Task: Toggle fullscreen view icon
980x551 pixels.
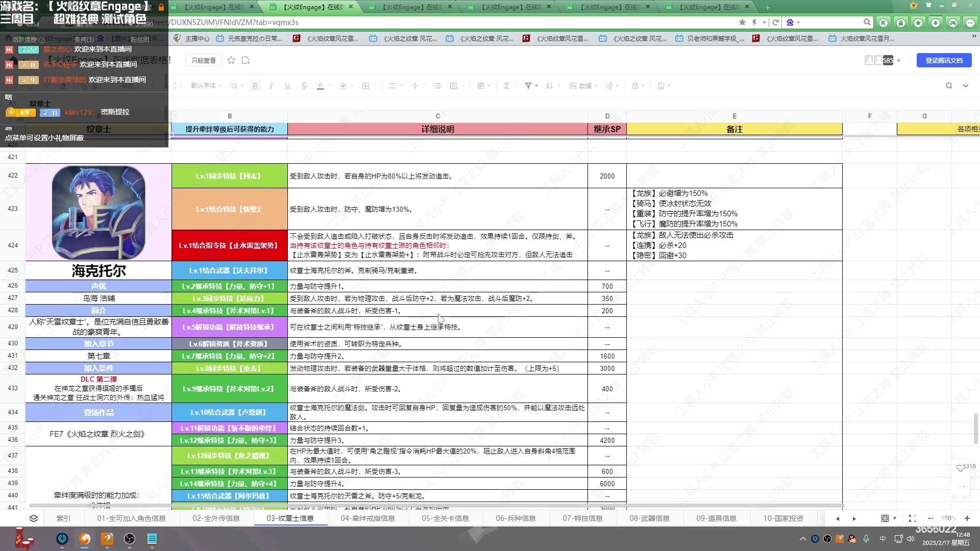Action: click(x=913, y=518)
